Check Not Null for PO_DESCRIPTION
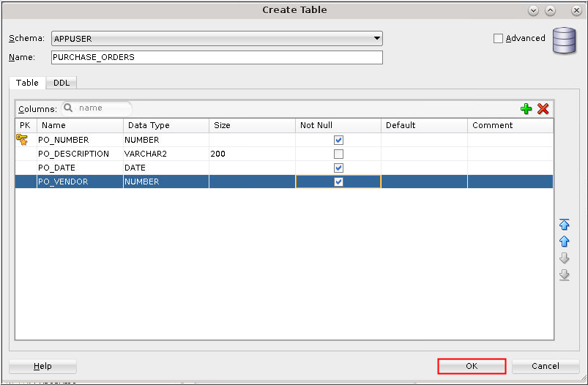 tap(338, 154)
